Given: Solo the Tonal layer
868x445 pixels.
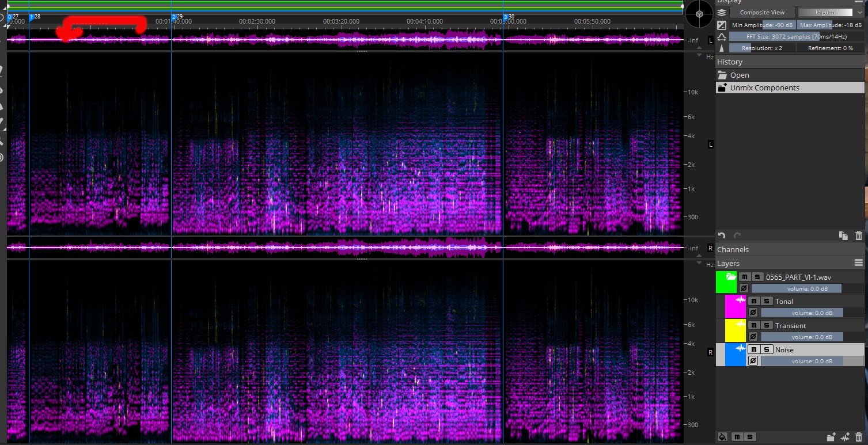Looking at the screenshot, I should point(767,301).
